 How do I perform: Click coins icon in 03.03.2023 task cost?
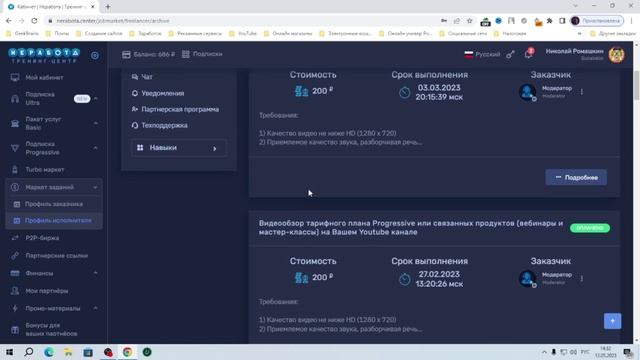point(302,91)
